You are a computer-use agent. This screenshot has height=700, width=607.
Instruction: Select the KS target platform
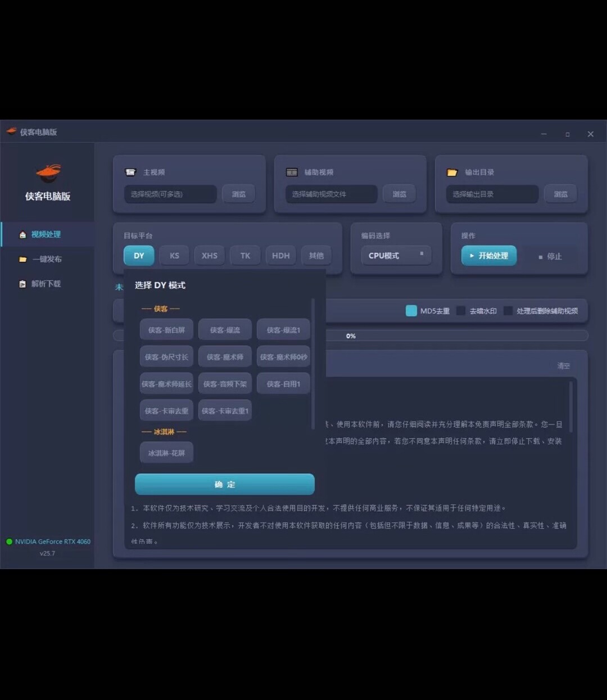click(x=174, y=256)
